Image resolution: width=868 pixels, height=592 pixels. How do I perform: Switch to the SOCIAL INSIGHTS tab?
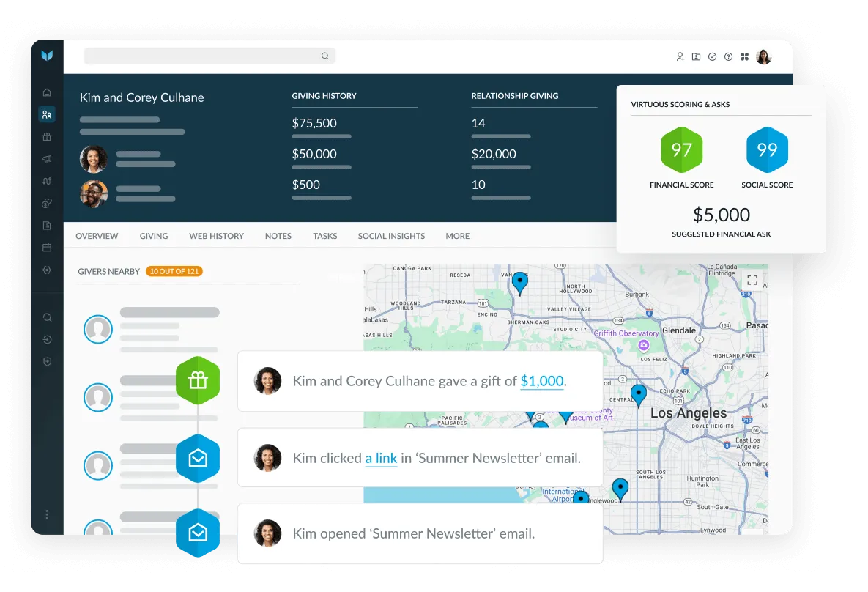(391, 236)
